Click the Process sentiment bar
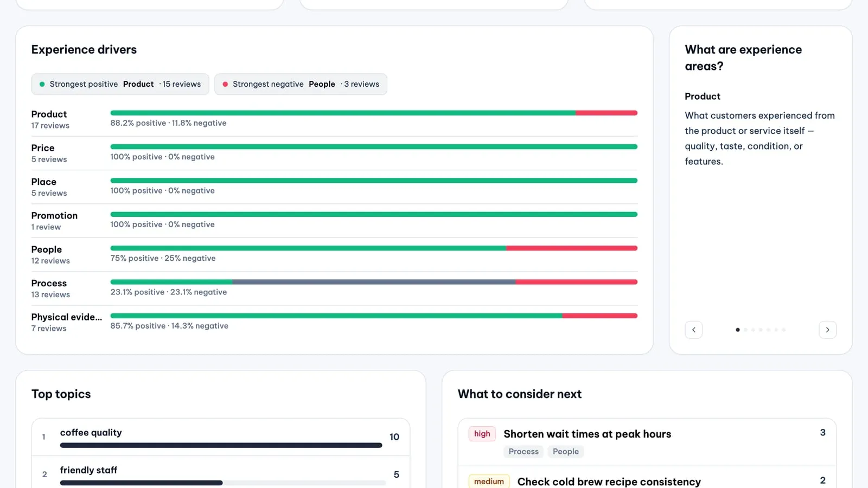868x488 pixels. pos(374,282)
